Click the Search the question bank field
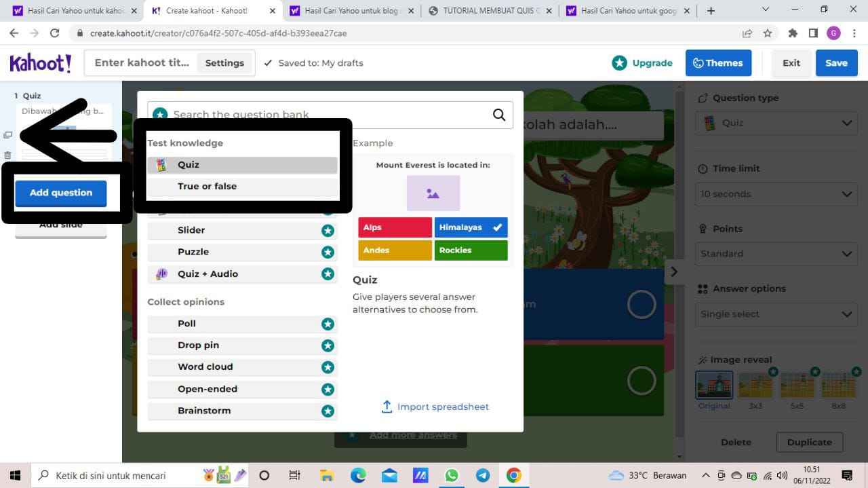 (x=330, y=115)
